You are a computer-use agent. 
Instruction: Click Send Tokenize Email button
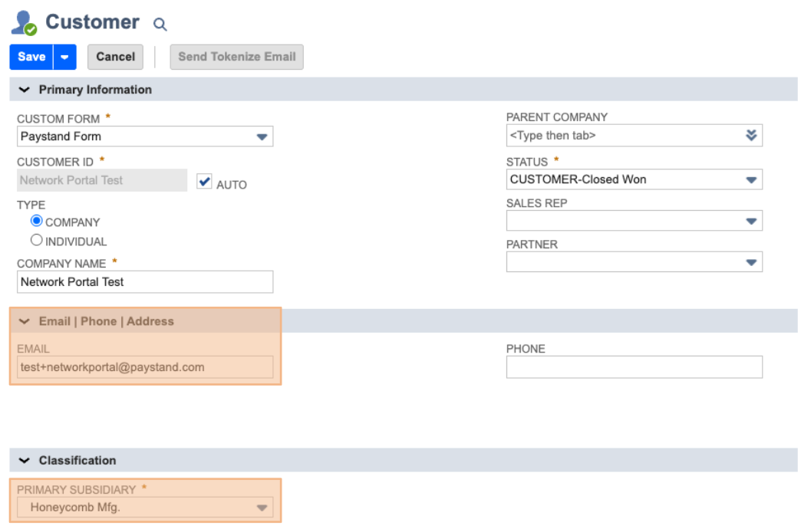[x=236, y=57]
